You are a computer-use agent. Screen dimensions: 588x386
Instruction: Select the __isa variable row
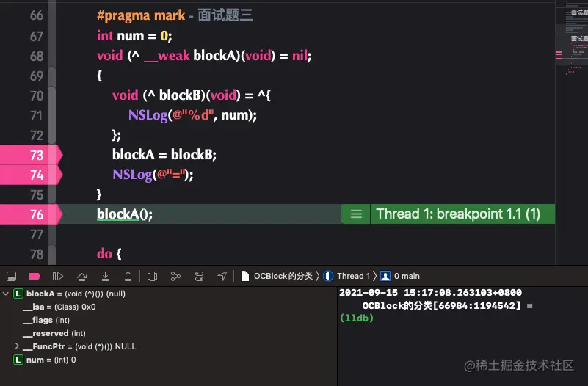coord(59,307)
